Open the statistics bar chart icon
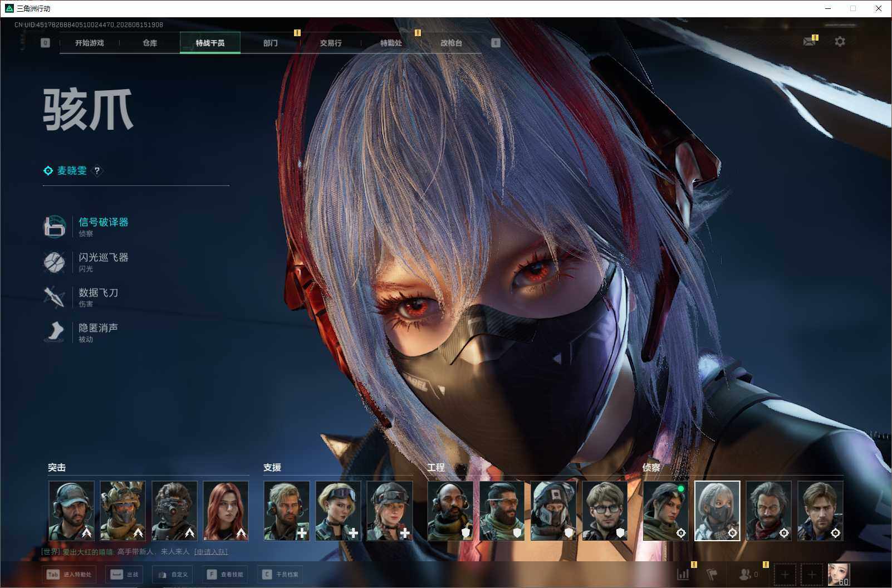The height and width of the screenshot is (588, 892). (683, 574)
